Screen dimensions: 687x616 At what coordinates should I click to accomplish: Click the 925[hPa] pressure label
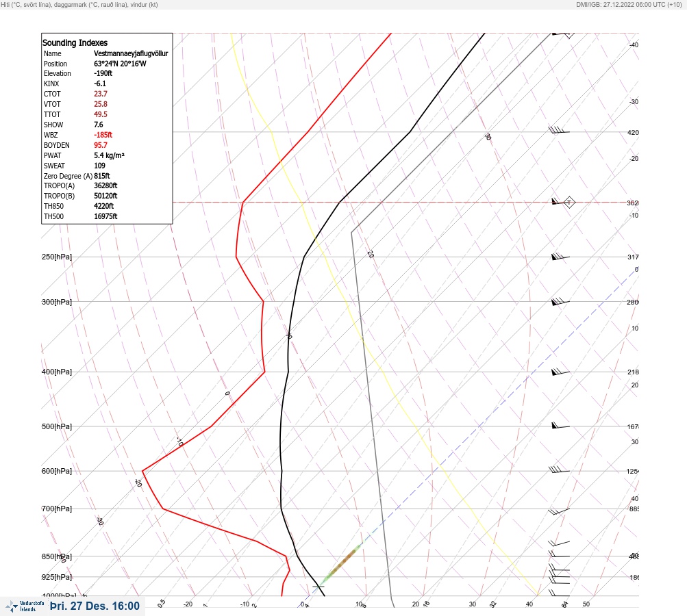57,577
